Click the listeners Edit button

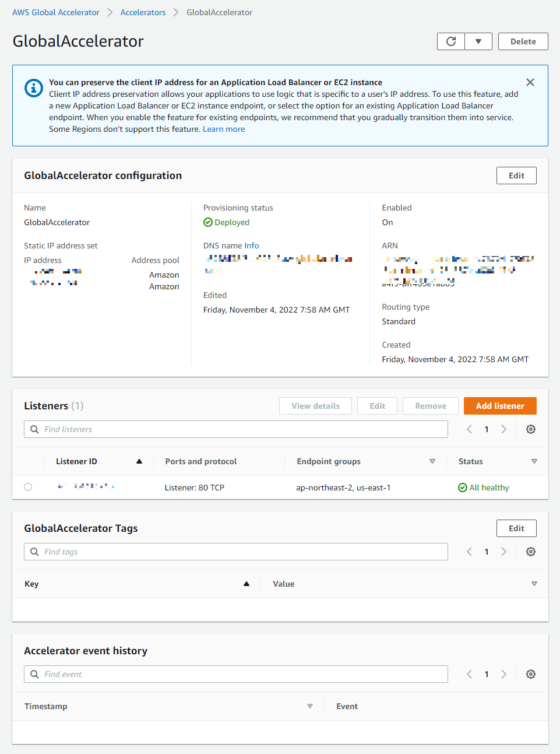(378, 406)
